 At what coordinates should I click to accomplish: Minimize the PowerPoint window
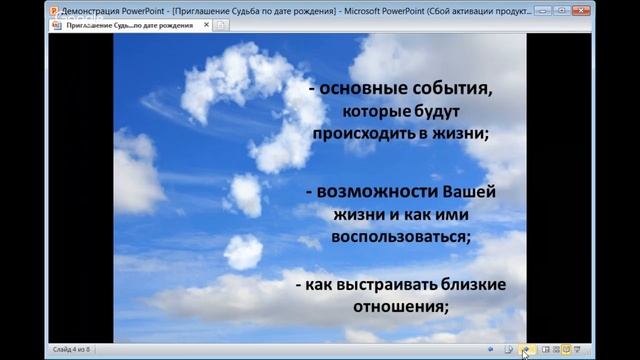point(543,10)
